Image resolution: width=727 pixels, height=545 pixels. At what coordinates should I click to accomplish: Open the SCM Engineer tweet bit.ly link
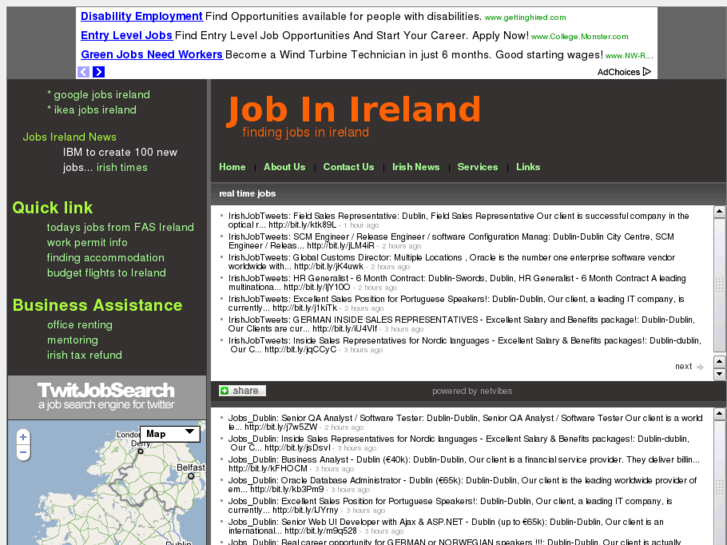tap(341, 246)
